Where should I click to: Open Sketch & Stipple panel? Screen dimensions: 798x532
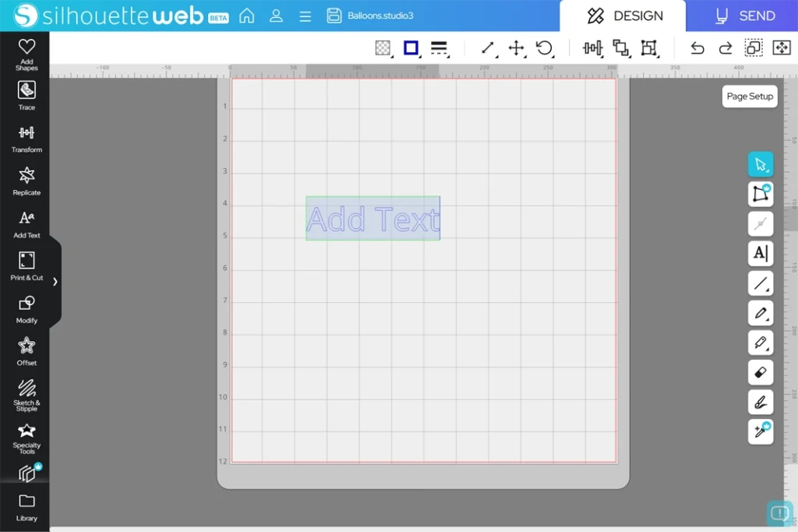26,393
